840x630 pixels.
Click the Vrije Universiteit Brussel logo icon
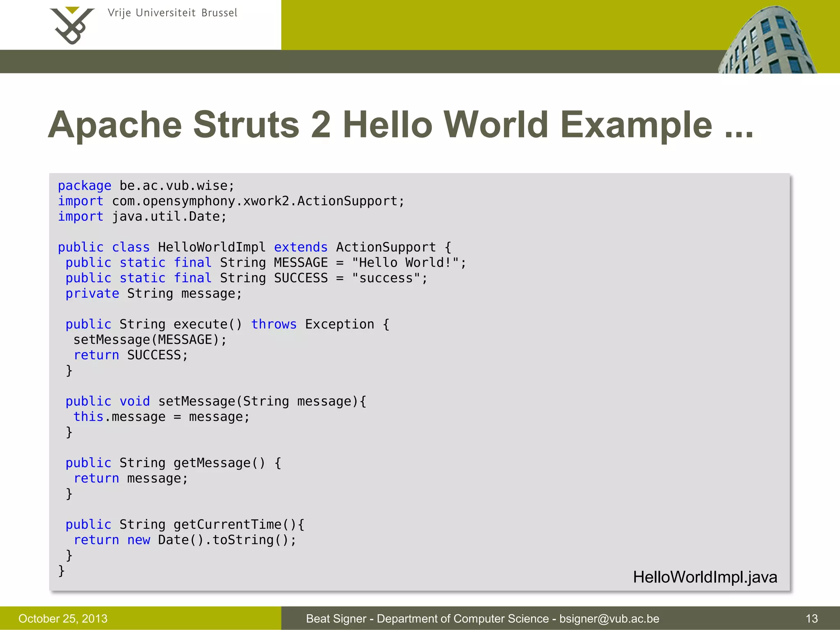coord(72,25)
